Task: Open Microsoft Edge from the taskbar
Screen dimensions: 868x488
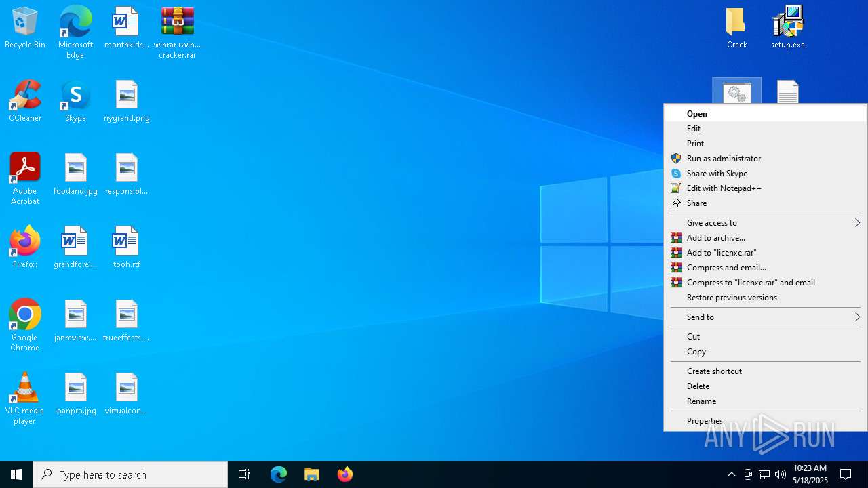Action: 279,474
